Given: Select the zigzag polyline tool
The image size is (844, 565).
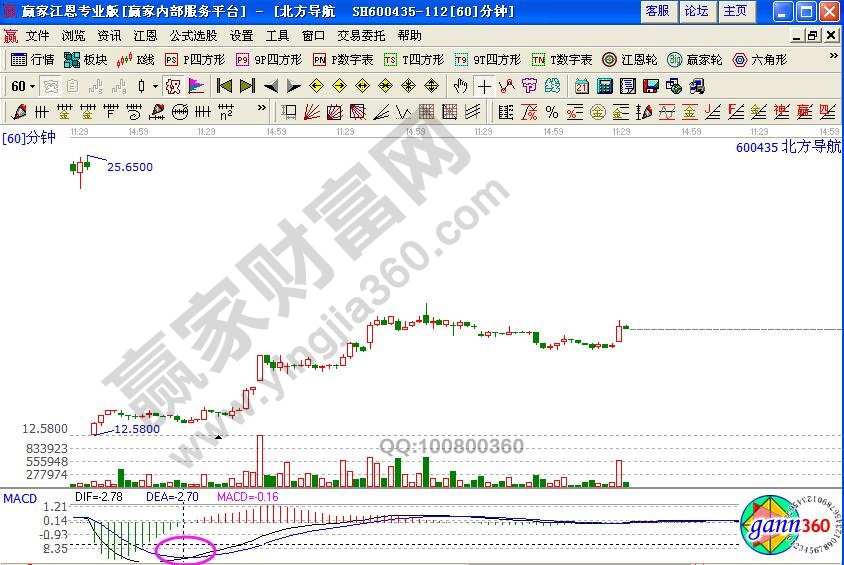Looking at the screenshot, I should [507, 86].
